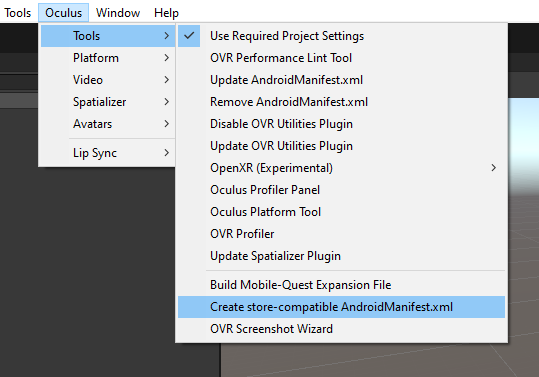The height and width of the screenshot is (377, 539).
Task: Choose Remove AndroidManifest.xml
Action: pyautogui.click(x=341, y=102)
